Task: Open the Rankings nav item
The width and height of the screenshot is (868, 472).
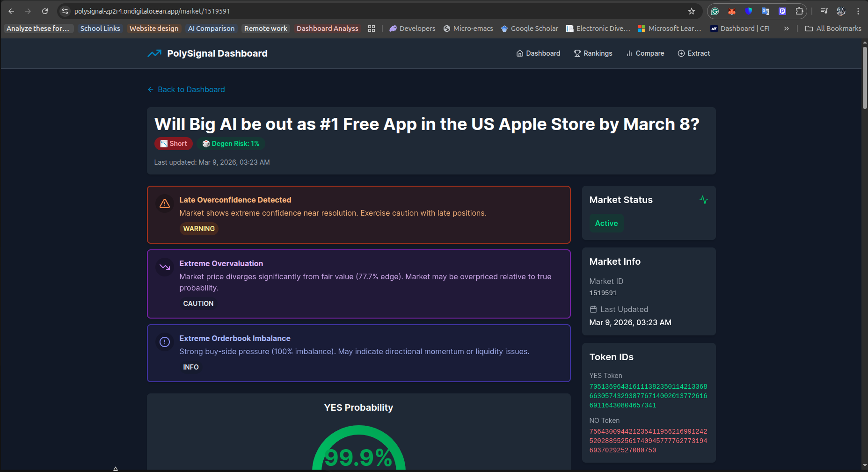Action: [593, 53]
